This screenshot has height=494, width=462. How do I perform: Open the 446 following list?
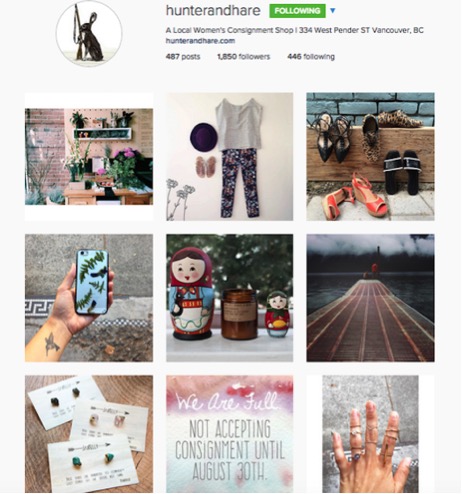311,57
